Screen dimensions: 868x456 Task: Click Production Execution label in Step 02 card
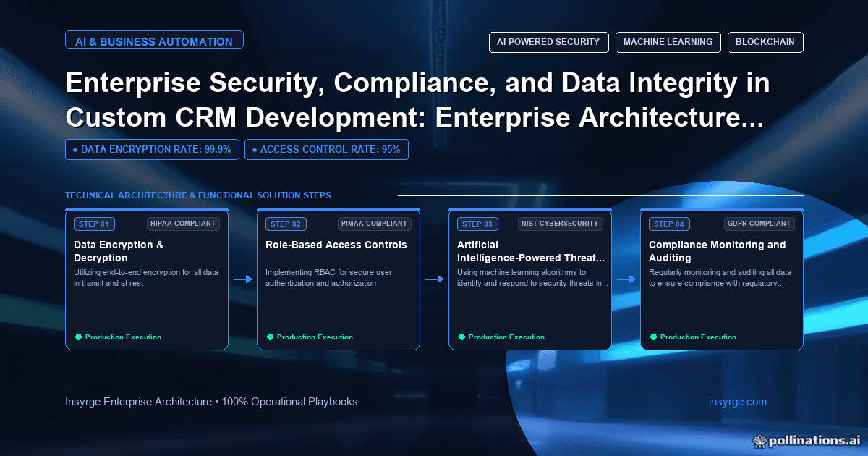[x=315, y=337]
